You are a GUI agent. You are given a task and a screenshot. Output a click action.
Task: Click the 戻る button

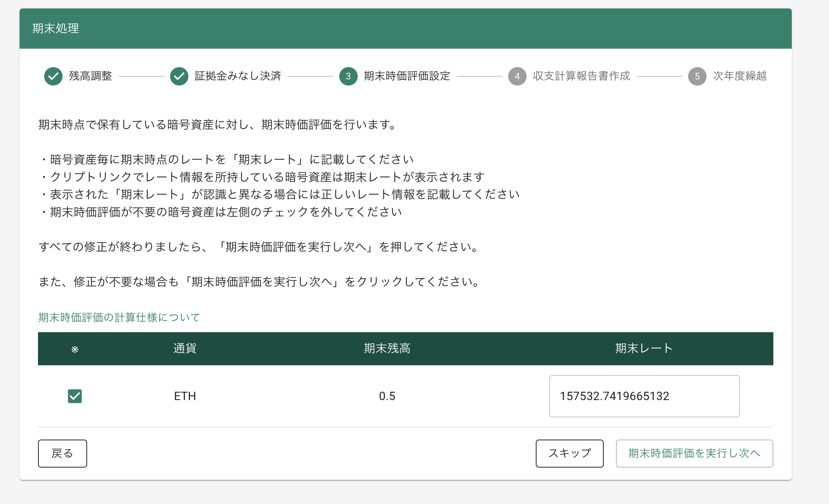tap(63, 453)
